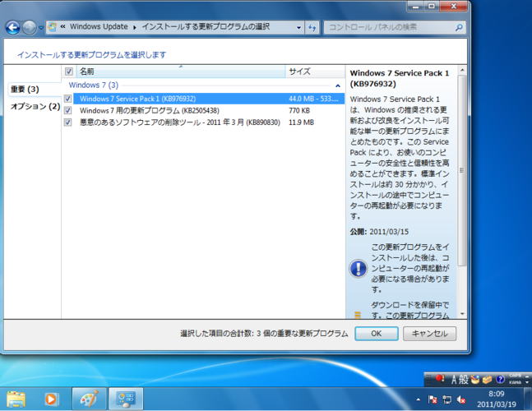Click the CAPS indicator on language bar
This screenshot has width=532, height=411.
[x=515, y=376]
